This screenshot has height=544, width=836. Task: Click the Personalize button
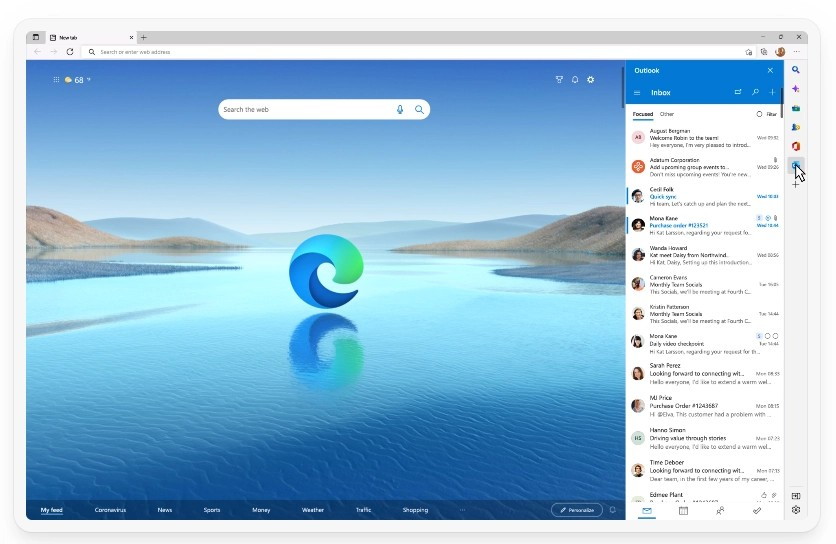[x=577, y=510]
